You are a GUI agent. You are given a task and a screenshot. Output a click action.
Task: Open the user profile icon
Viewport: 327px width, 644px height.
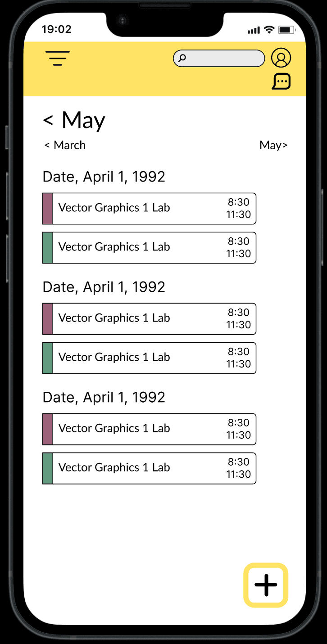(281, 58)
